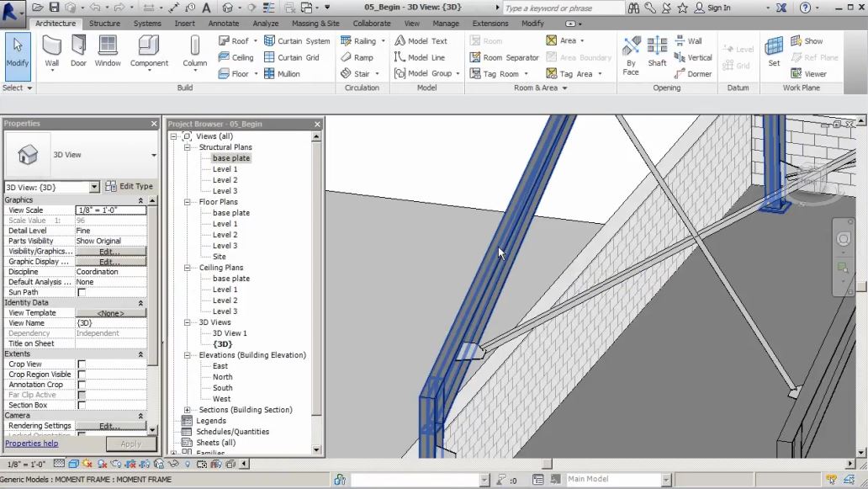The height and width of the screenshot is (489, 868).
Task: Open the Annotate ribbon tab
Action: coord(224,24)
